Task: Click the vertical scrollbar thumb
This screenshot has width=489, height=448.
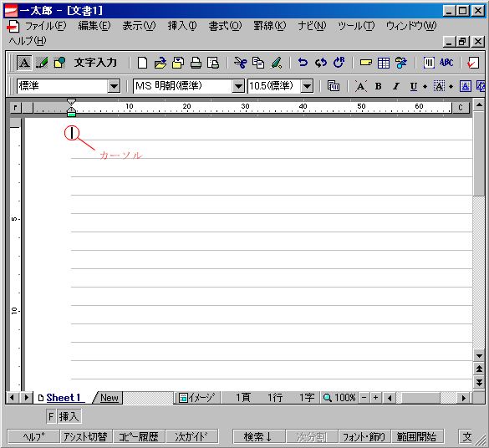Action: (478, 154)
